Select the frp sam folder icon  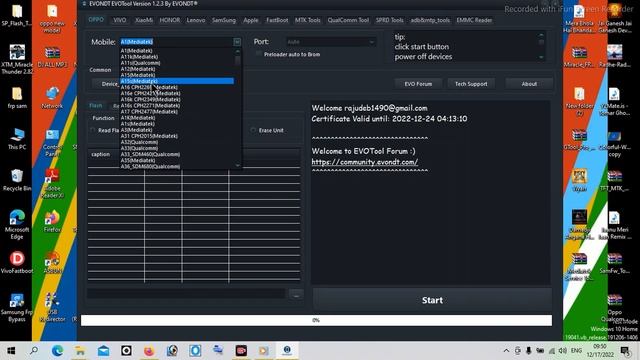click(17, 98)
